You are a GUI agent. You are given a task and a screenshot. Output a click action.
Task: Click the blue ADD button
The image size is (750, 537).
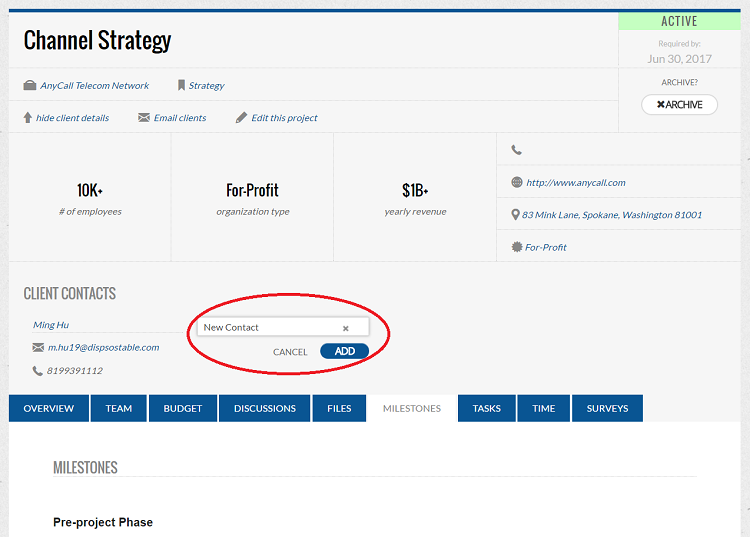tap(344, 351)
